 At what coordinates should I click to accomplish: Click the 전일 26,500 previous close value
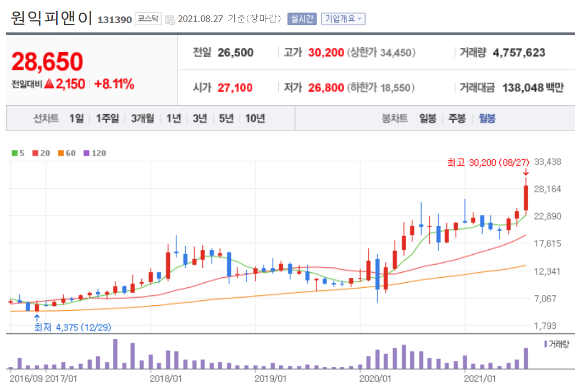click(235, 53)
